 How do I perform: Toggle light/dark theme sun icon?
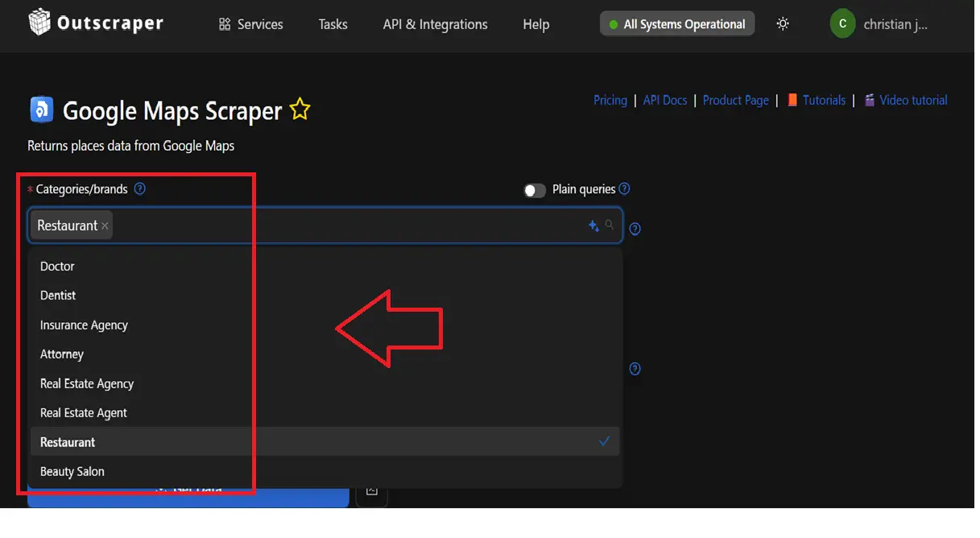click(782, 24)
